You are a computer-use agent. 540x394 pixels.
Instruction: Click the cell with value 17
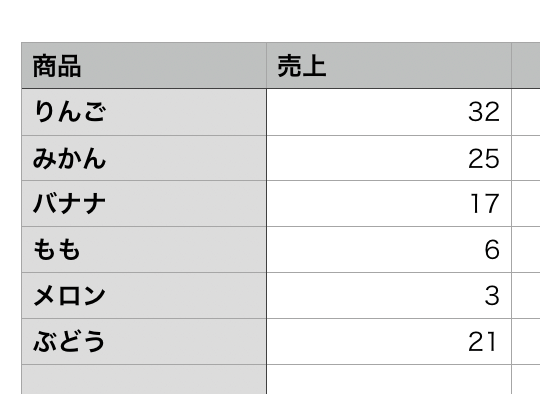389,204
